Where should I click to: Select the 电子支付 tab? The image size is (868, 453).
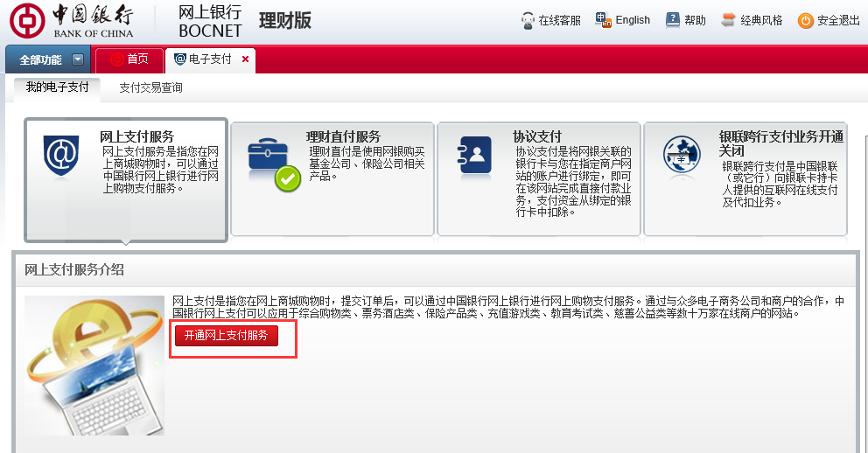[x=203, y=59]
